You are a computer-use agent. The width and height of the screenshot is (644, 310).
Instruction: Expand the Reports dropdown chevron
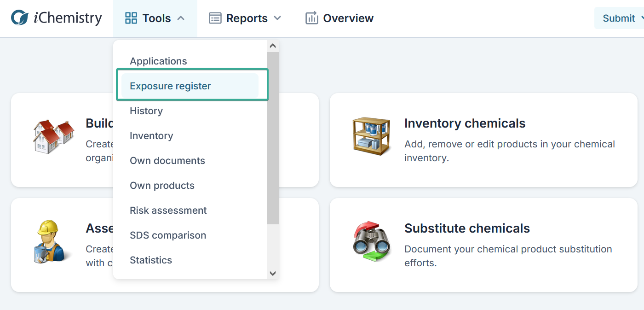[277, 18]
